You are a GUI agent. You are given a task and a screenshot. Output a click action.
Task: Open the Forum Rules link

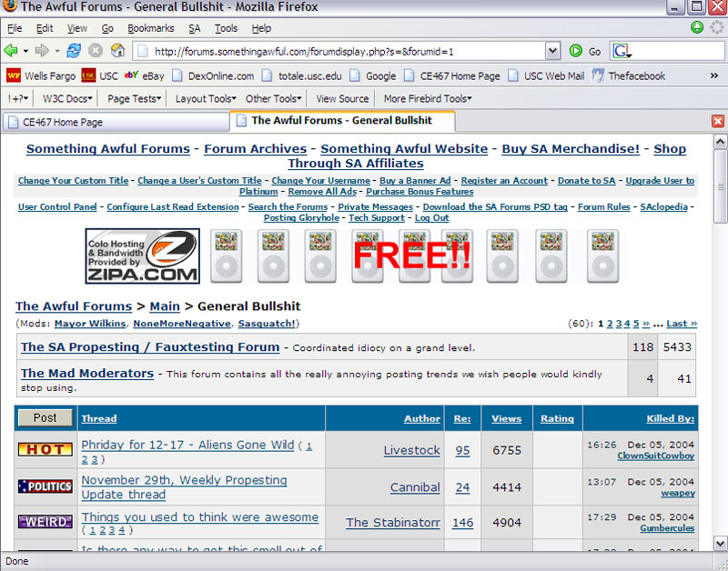[x=603, y=207]
